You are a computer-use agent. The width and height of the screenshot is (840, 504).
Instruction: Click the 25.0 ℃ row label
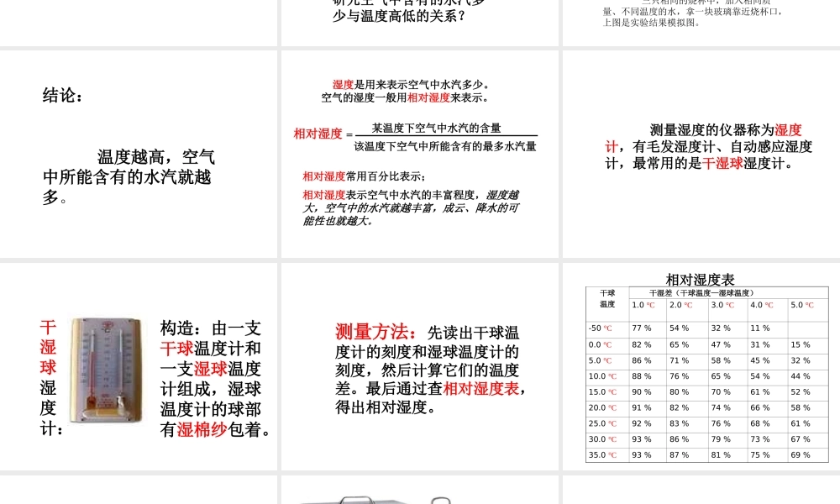(x=602, y=423)
